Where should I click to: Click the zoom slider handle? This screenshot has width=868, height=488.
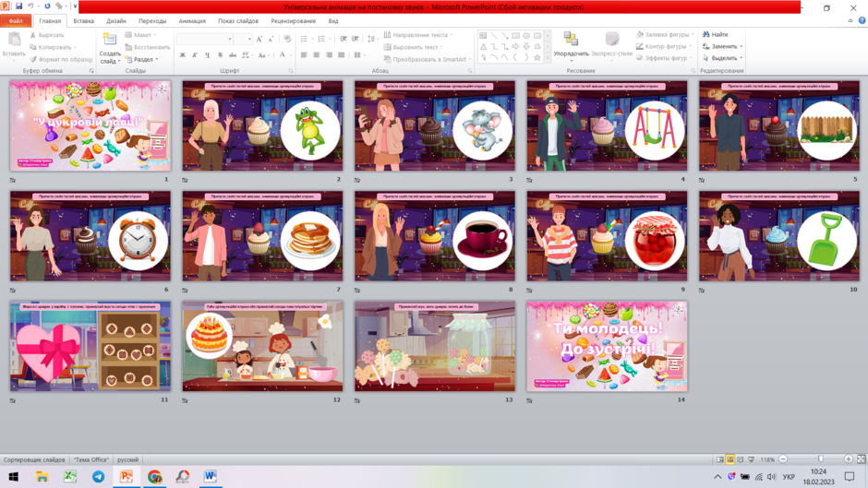(x=820, y=459)
